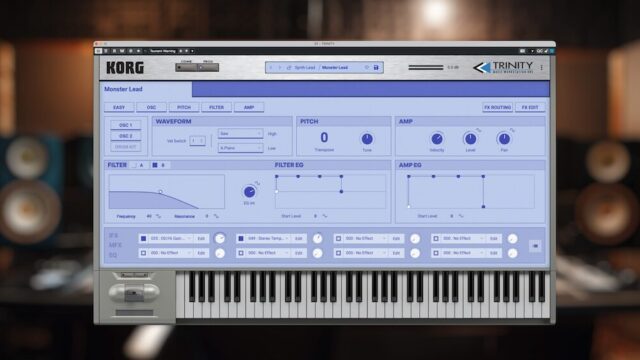Click Edit next to OD/Hi Gain effect

(201, 238)
